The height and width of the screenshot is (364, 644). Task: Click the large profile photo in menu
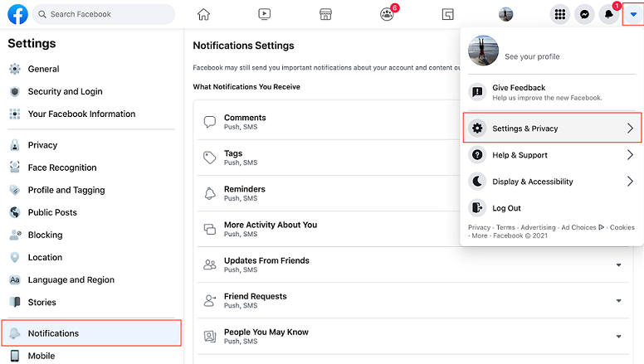[483, 51]
